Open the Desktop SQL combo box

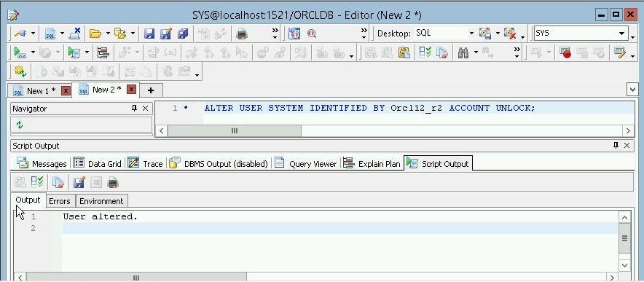444,33
